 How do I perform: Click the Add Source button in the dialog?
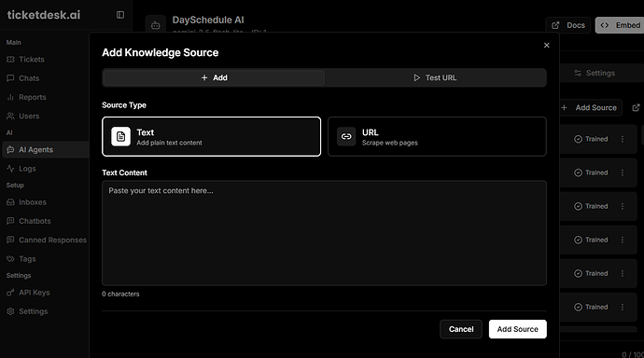pos(517,329)
